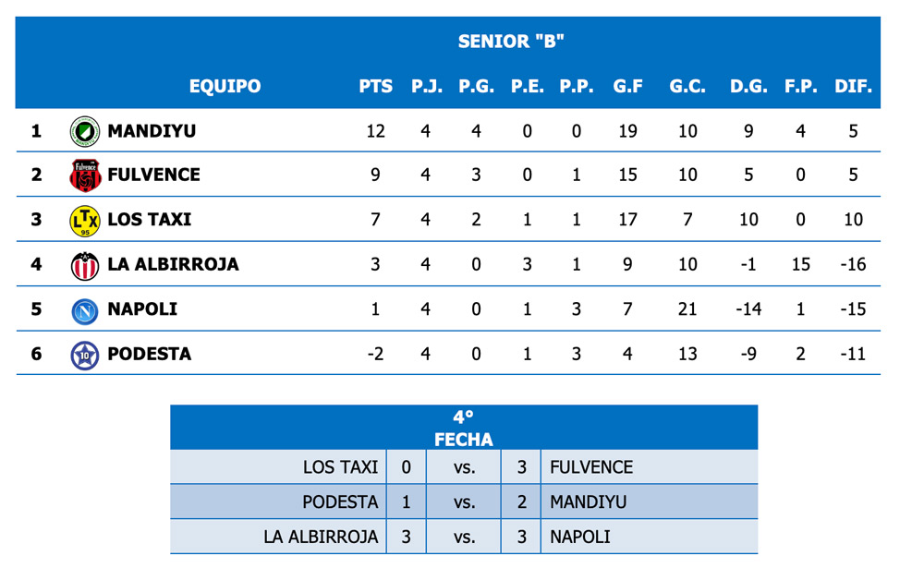Image resolution: width=924 pixels, height=580 pixels.
Task: Click the PODESTA team name in standings
Action: 149,355
